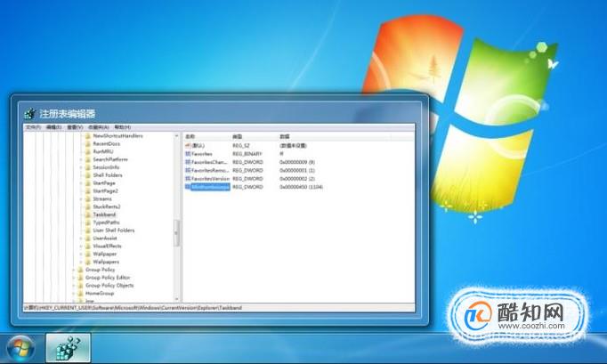Select the StartPage key in the tree
Image resolution: width=607 pixels, height=364 pixels.
tap(104, 183)
